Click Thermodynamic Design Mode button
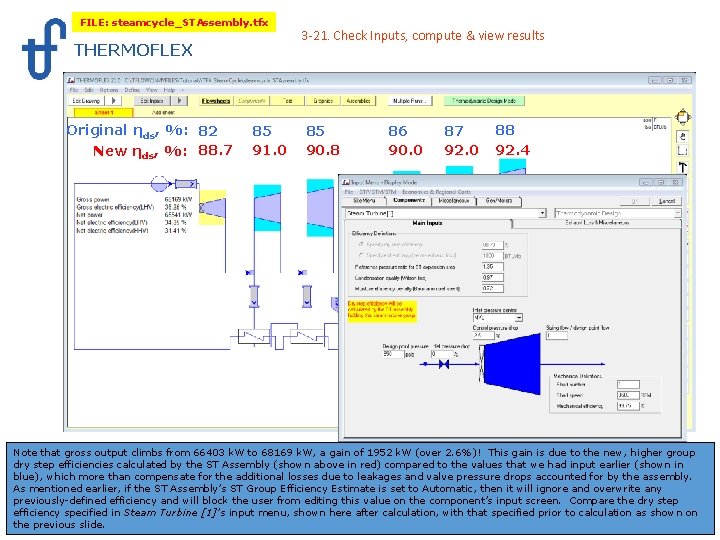This screenshot has width=720, height=540. click(x=484, y=101)
